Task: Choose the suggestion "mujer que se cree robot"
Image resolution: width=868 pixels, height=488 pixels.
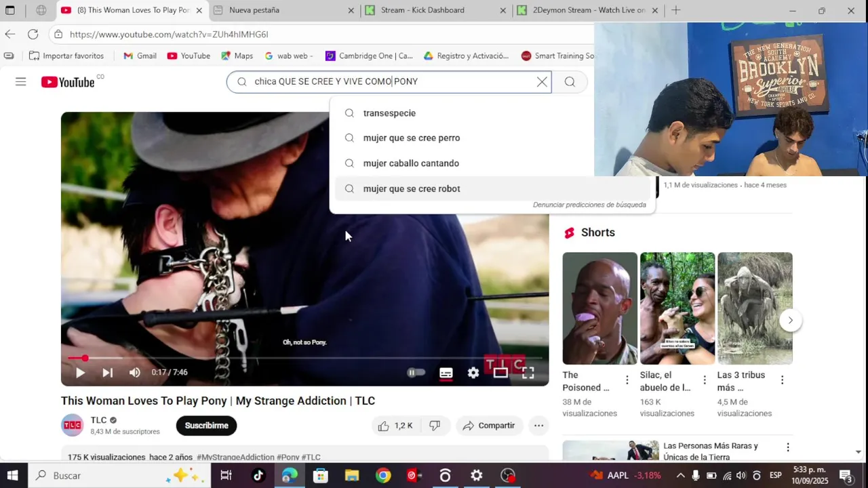Action: 492,189
